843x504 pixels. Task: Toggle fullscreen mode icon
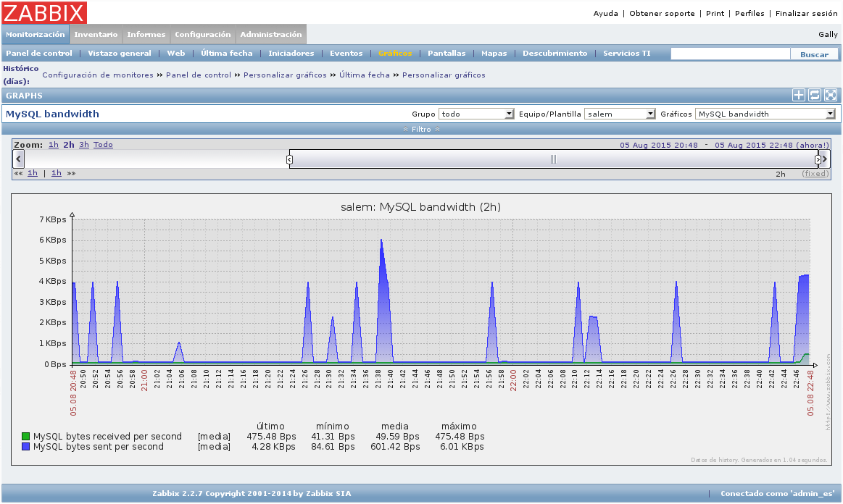(x=831, y=95)
